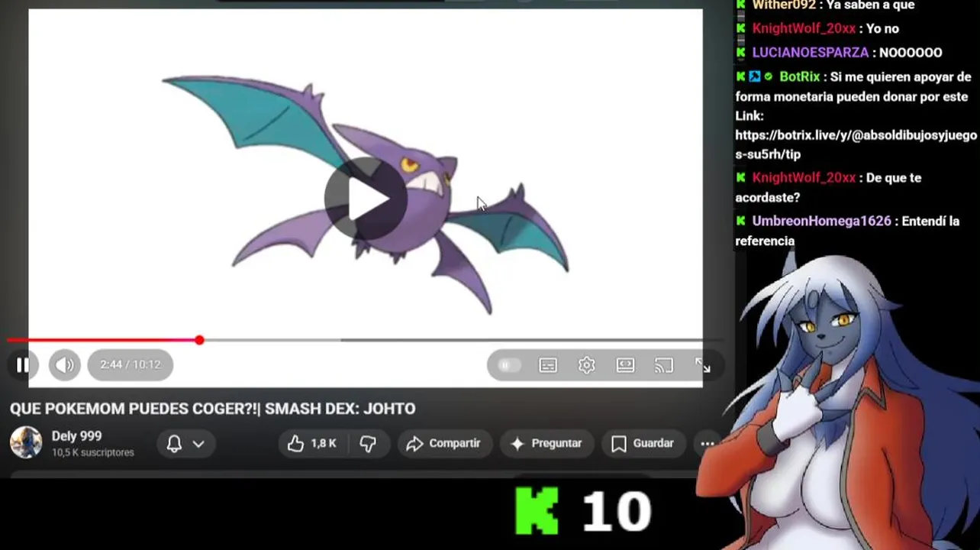Click the notification bell icon
The height and width of the screenshot is (550, 980).
[174, 444]
